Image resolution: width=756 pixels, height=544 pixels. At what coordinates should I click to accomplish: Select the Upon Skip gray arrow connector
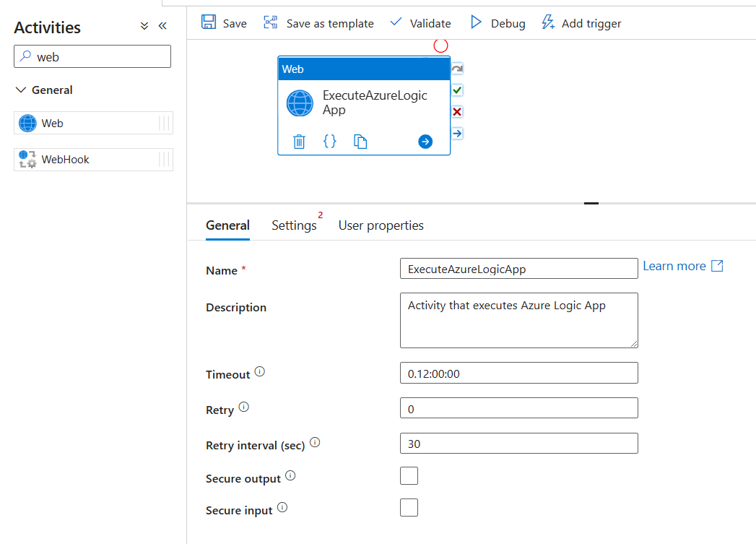458,69
